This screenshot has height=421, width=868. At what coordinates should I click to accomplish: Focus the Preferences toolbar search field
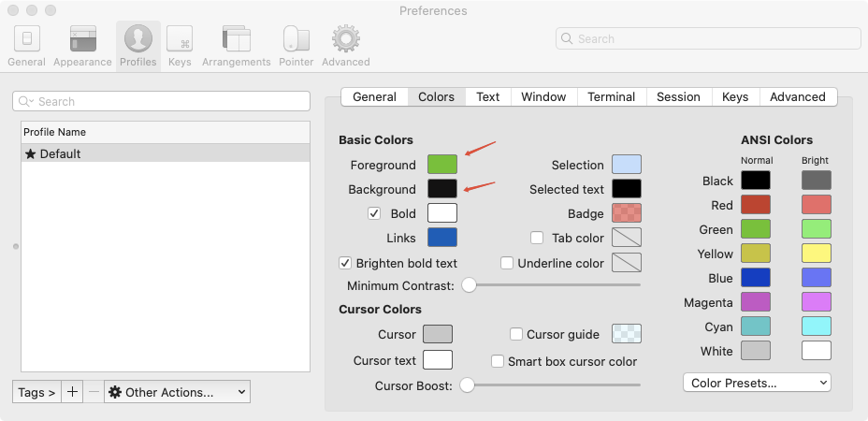(708, 38)
